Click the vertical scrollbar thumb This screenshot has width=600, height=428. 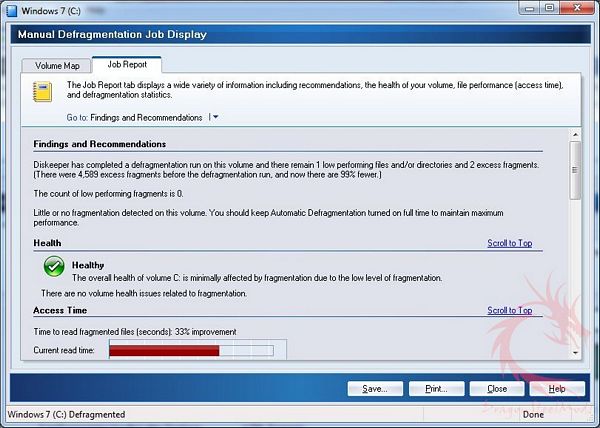pos(575,170)
